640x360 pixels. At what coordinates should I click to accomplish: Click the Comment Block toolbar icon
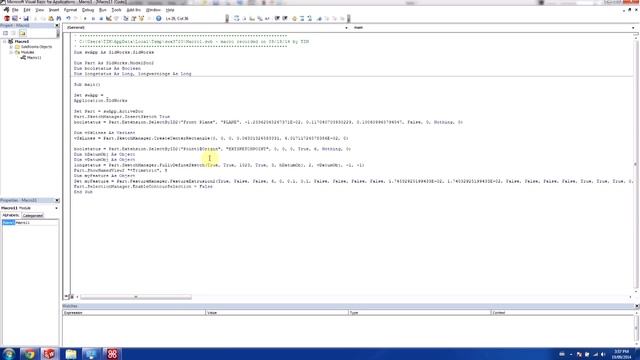[x=302, y=18]
